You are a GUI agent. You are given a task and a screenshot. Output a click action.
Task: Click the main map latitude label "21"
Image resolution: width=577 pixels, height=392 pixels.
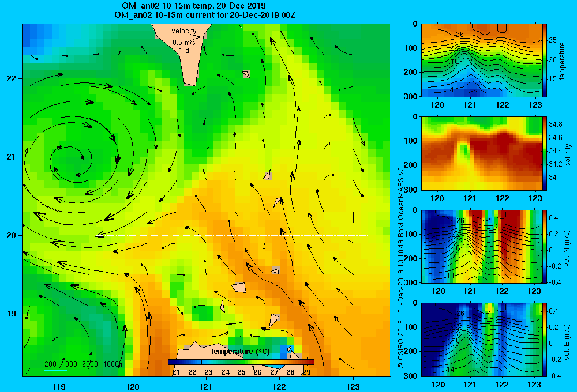click(x=11, y=157)
